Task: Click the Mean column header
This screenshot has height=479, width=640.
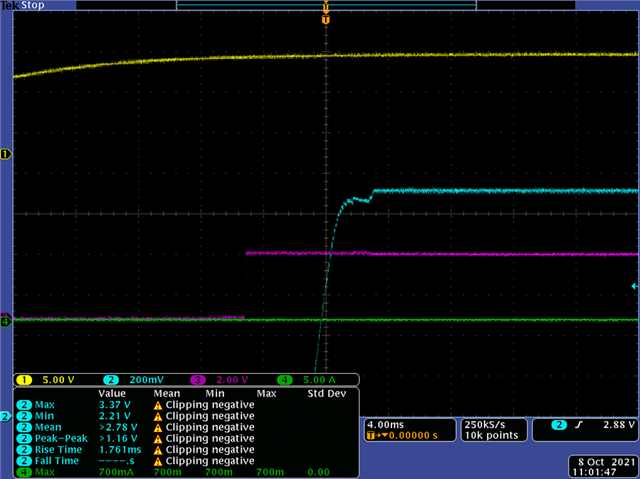Action: click(x=167, y=394)
